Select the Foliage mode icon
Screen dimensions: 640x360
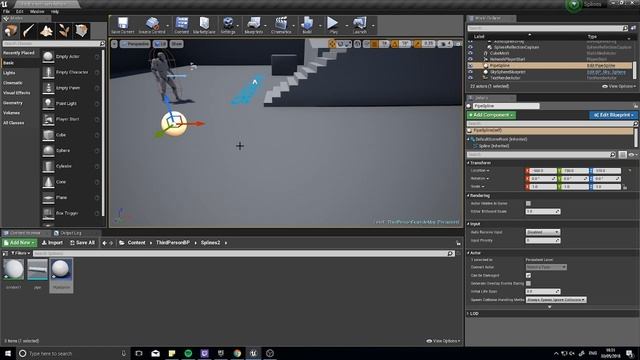click(x=64, y=31)
